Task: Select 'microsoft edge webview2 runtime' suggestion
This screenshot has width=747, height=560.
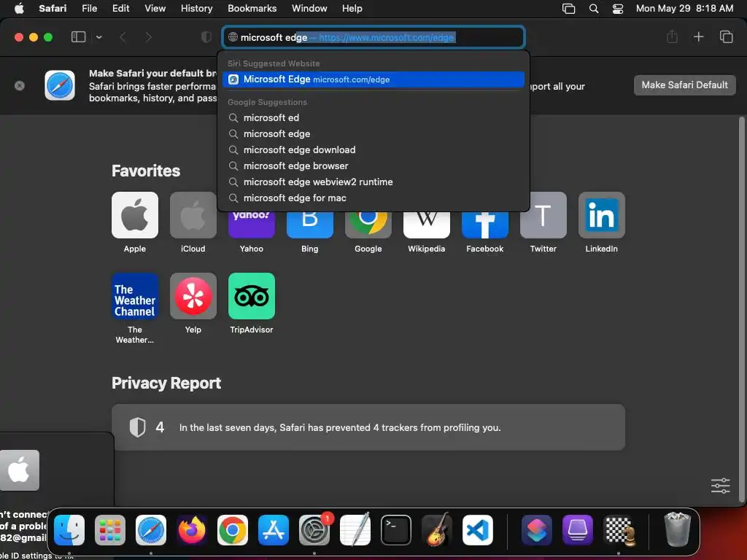Action: tap(373, 182)
